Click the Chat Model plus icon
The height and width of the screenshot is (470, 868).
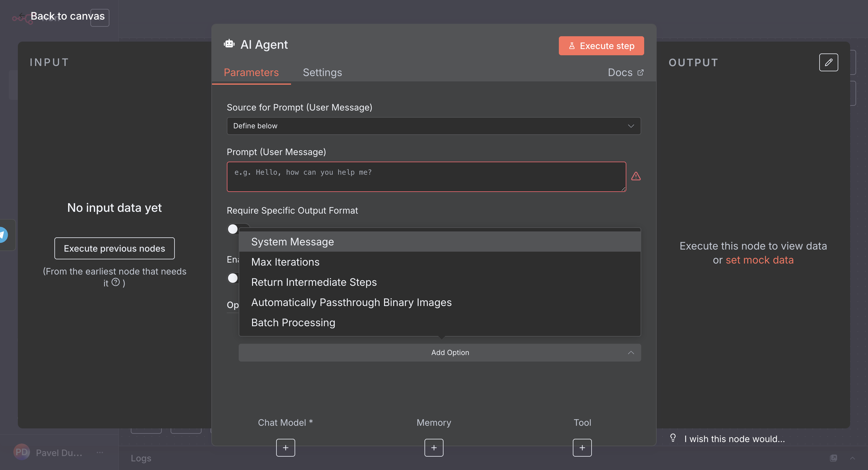coord(285,447)
